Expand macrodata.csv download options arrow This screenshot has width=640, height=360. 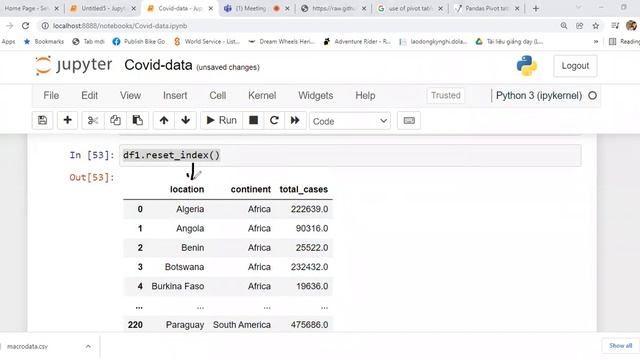click(x=88, y=346)
